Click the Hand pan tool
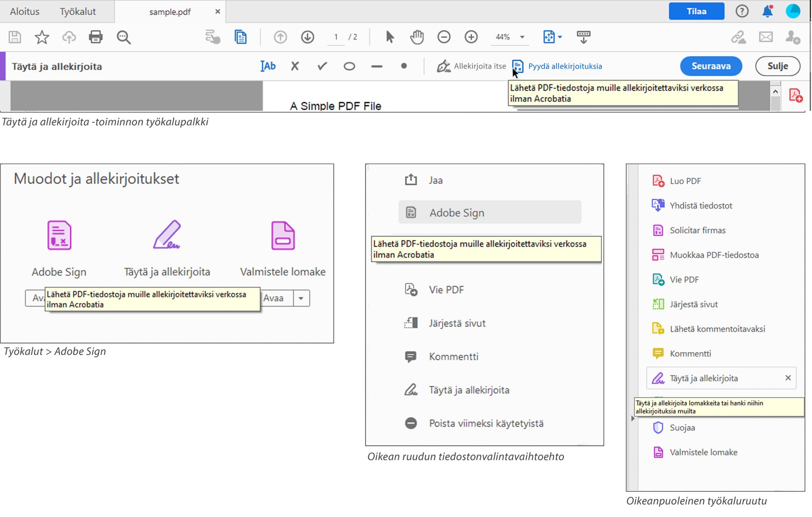Image resolution: width=812 pixels, height=517 pixels. [x=417, y=37]
